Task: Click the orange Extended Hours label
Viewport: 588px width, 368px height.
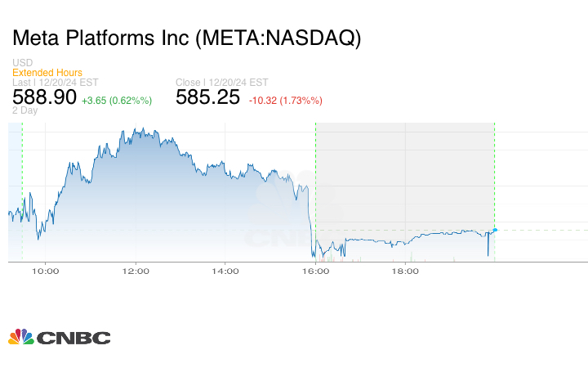Action: click(47, 73)
